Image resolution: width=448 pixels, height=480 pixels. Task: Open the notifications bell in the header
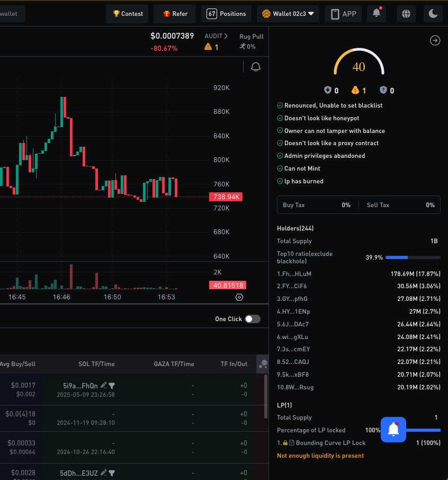(x=377, y=13)
